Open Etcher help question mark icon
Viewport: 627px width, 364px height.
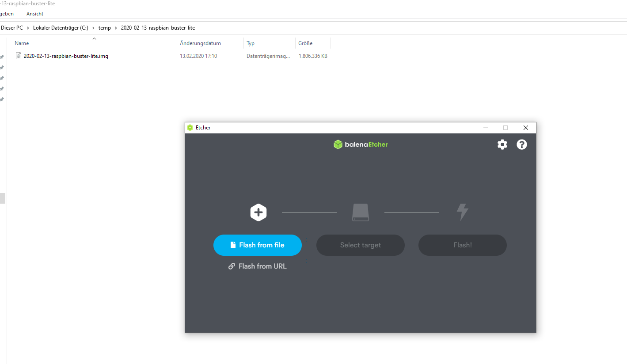point(522,144)
